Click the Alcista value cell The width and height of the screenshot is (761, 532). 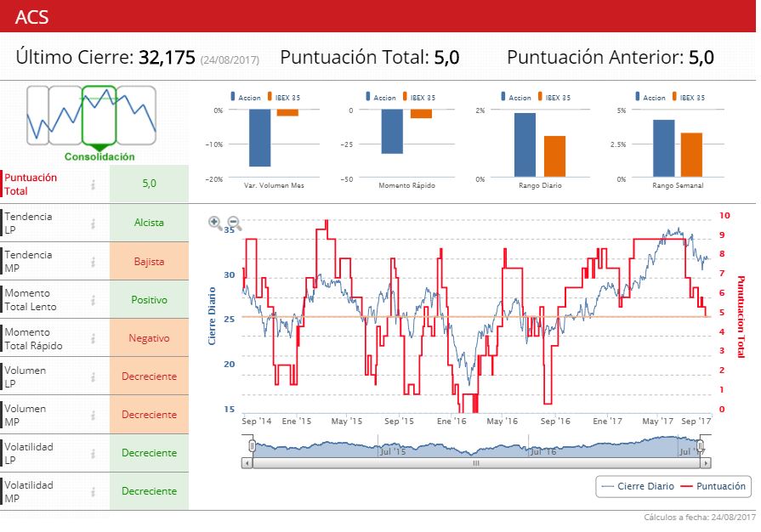149,223
